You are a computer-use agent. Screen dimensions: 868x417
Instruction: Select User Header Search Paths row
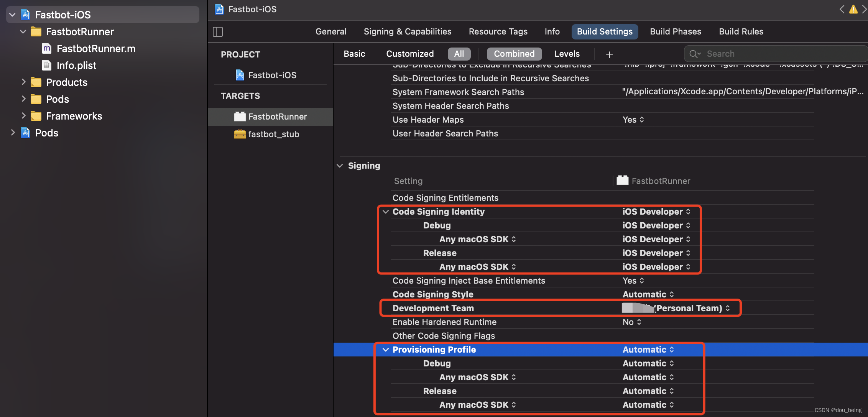pos(603,133)
